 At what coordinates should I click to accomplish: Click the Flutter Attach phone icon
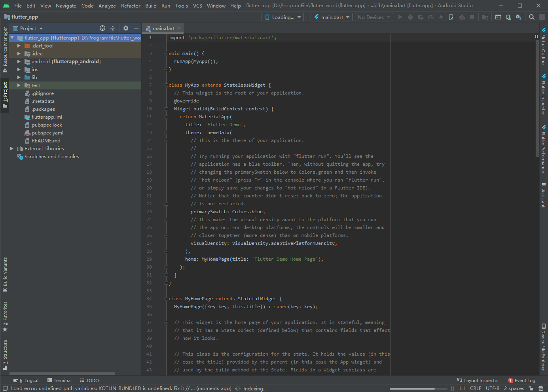click(451, 17)
